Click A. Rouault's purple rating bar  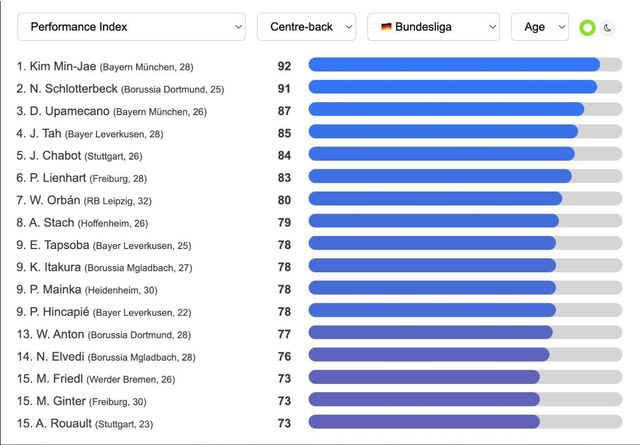tap(424, 422)
